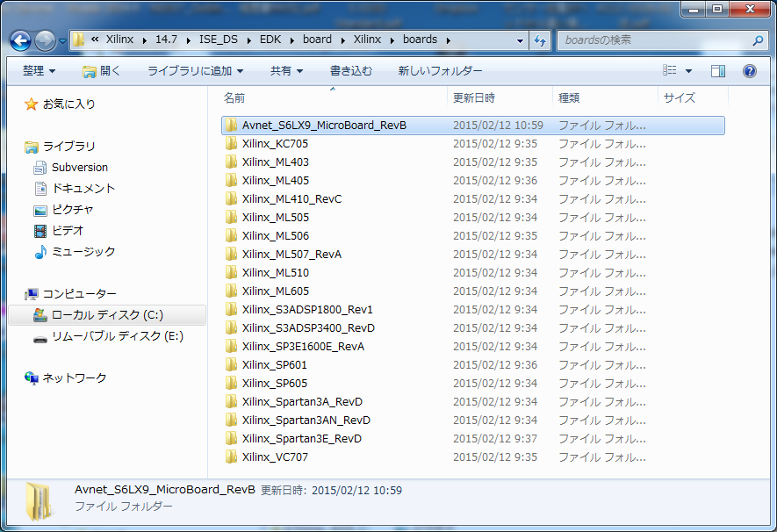Select ライブラリ in the navigation pane

click(68, 146)
